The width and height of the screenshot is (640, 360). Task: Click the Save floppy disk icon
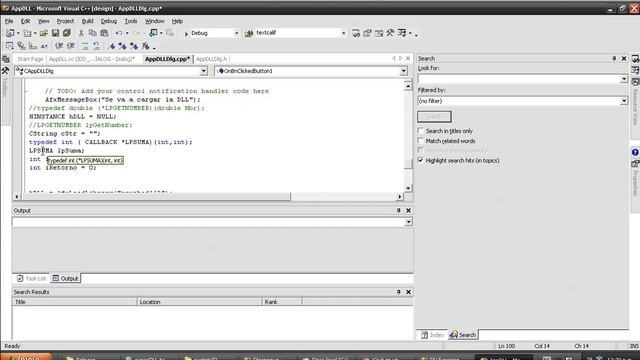point(55,33)
